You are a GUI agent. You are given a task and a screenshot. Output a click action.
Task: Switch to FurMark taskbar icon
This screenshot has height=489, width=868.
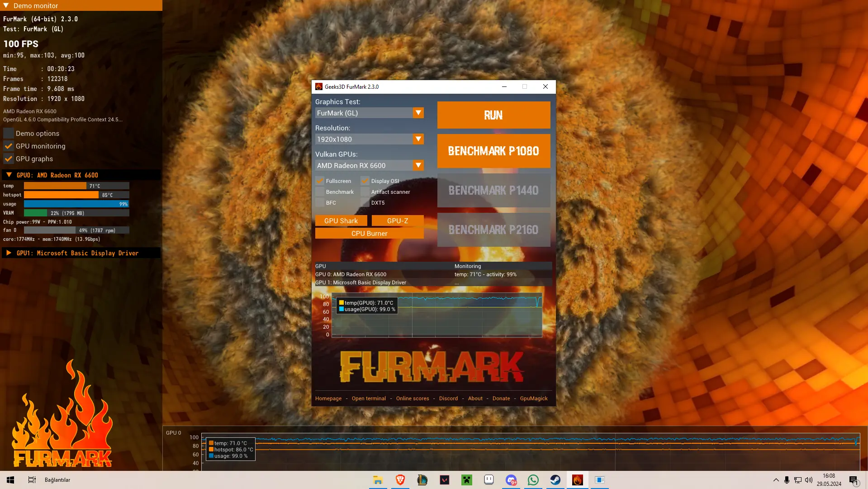point(577,480)
